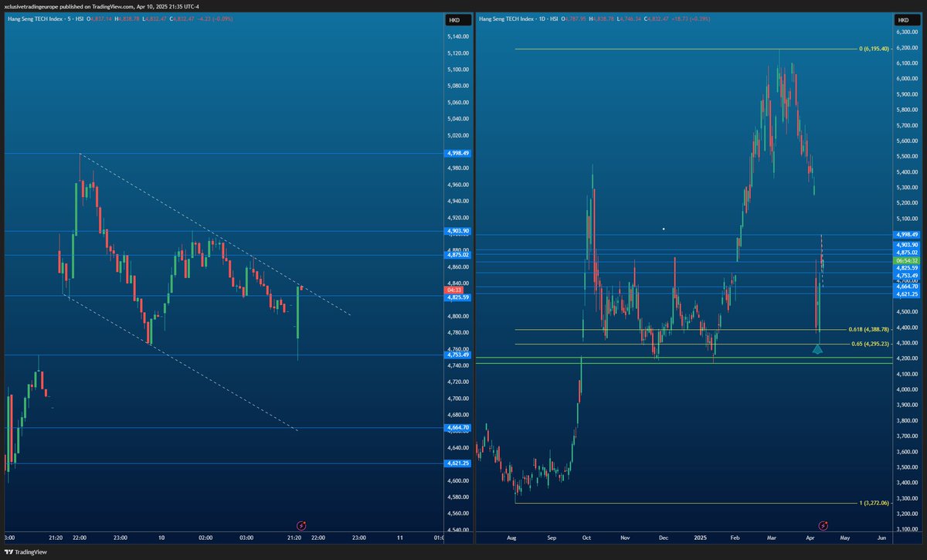
Task: Click the 02:00 label on the time axis
Action: coord(205,538)
